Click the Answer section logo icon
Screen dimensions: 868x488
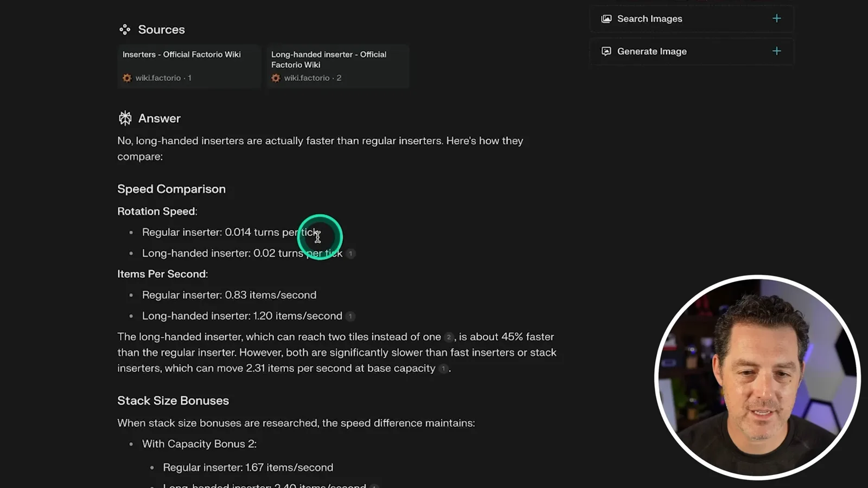click(125, 118)
